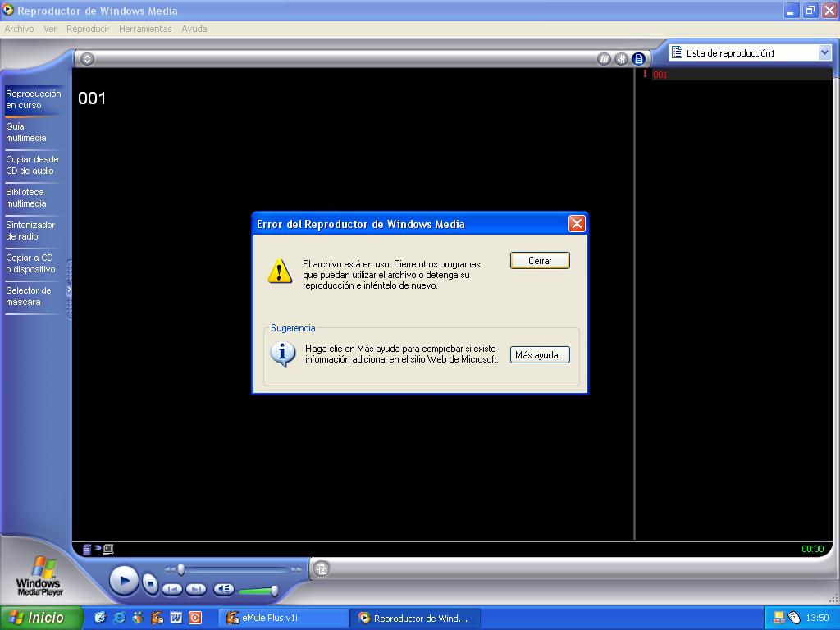Click the tray icon next to the clock
The image size is (840, 630).
point(793,618)
